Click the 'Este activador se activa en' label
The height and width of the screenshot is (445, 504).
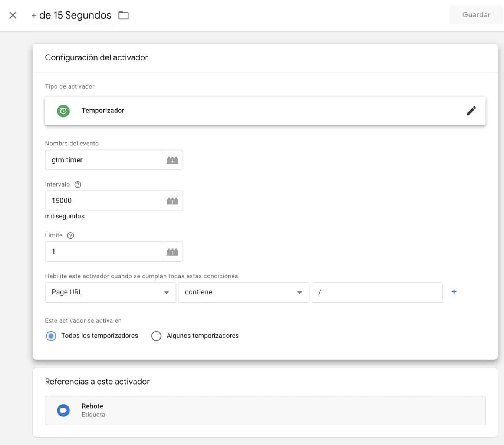point(83,320)
